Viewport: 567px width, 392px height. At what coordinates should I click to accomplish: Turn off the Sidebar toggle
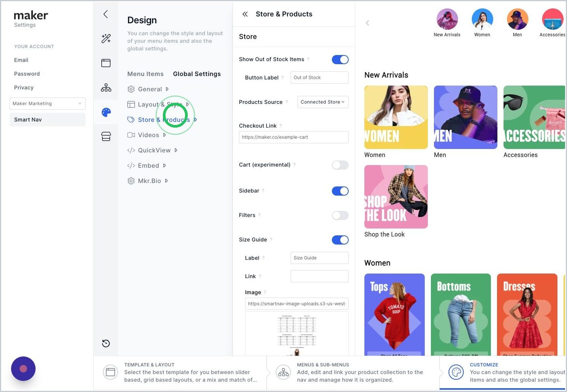[x=340, y=191]
